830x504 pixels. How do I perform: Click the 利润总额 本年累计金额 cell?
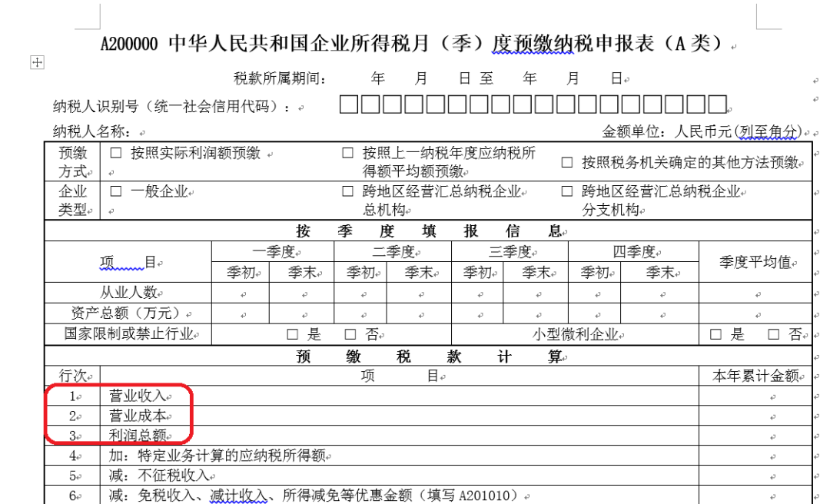(755, 436)
